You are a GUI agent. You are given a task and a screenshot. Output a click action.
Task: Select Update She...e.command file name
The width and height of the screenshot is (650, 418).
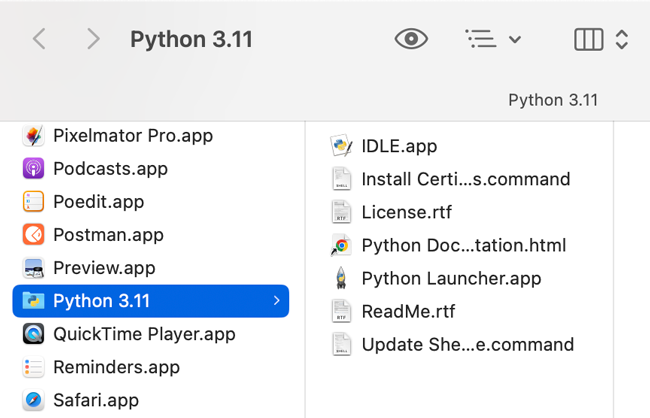click(468, 345)
